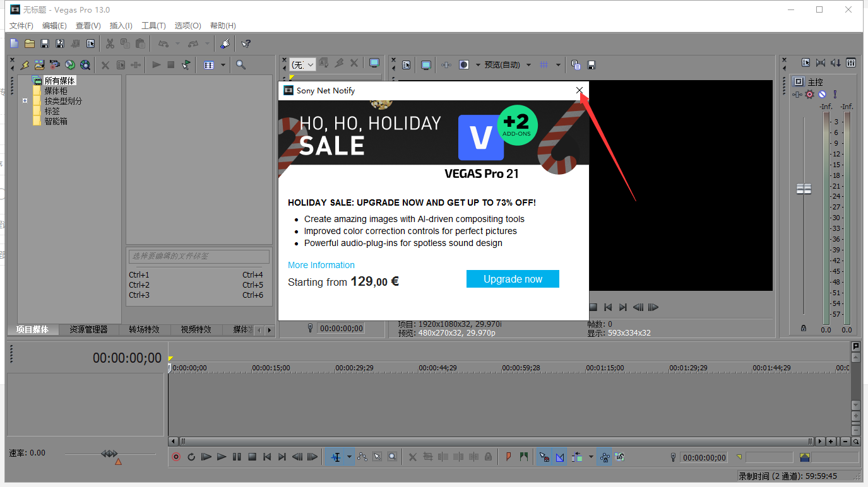Open the Overlays grid dropdown arrow

pos(558,64)
